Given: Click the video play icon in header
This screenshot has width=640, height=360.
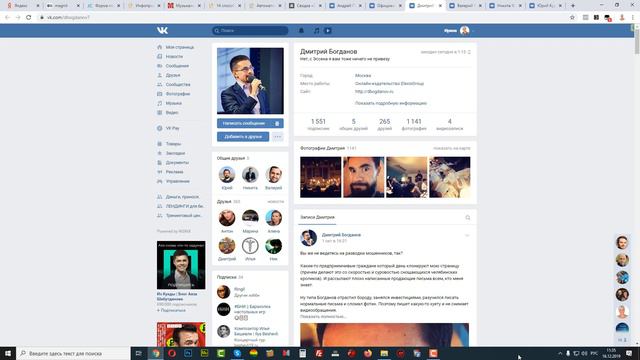Looking at the screenshot, I should pyautogui.click(x=328, y=31).
